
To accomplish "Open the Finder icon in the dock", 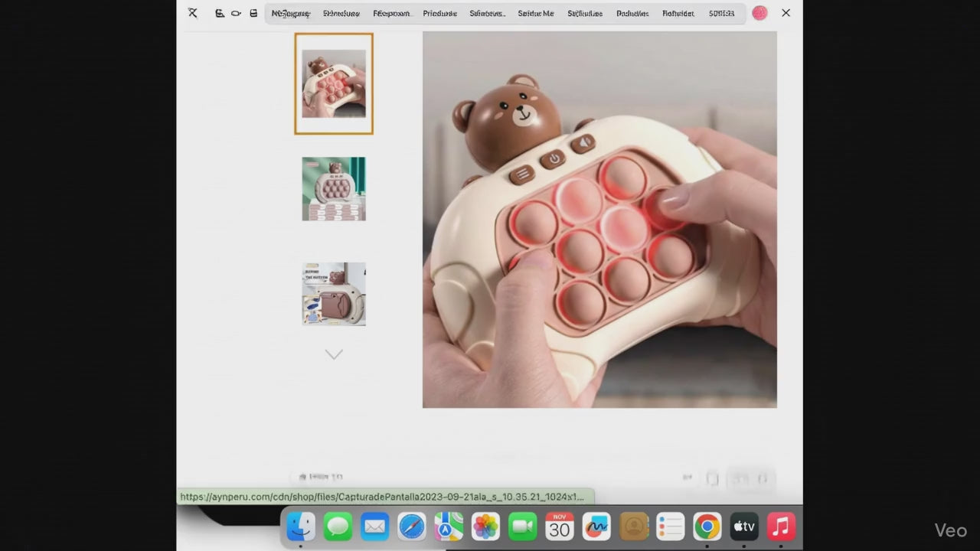I will pyautogui.click(x=301, y=527).
